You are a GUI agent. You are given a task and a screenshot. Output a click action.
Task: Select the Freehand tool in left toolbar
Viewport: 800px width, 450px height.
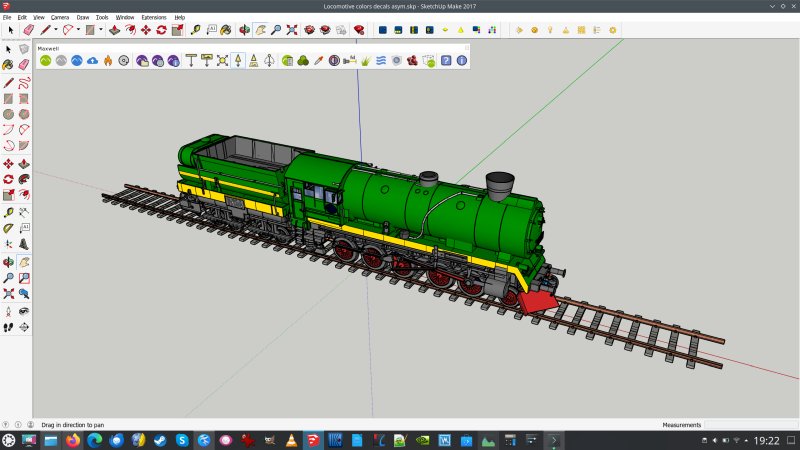pyautogui.click(x=24, y=82)
